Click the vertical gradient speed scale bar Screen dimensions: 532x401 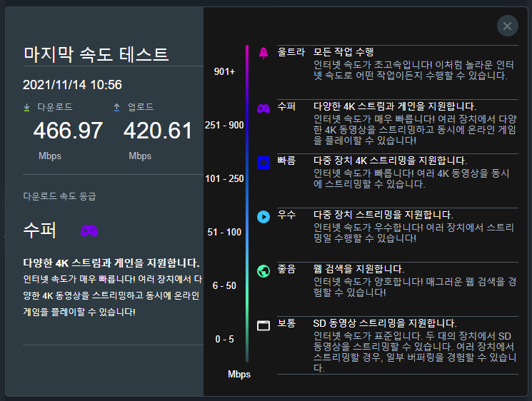[x=247, y=203]
